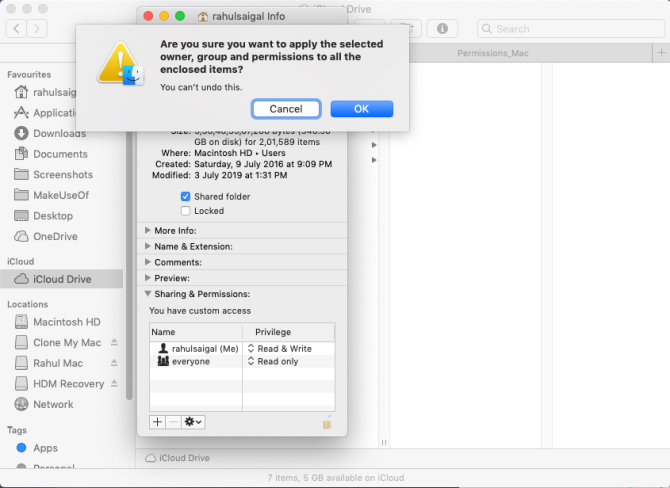Image resolution: width=670 pixels, height=488 pixels.
Task: Change the everyone privilege from Read only
Action: click(x=278, y=361)
